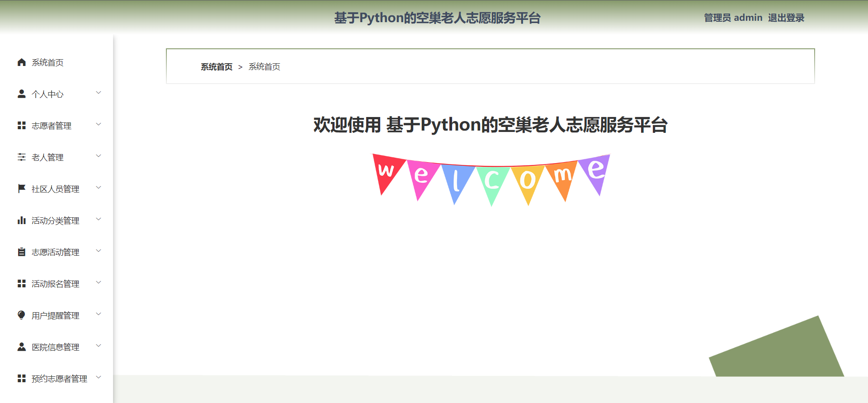
Task: Click the 管理员 admin user label
Action: 733,18
